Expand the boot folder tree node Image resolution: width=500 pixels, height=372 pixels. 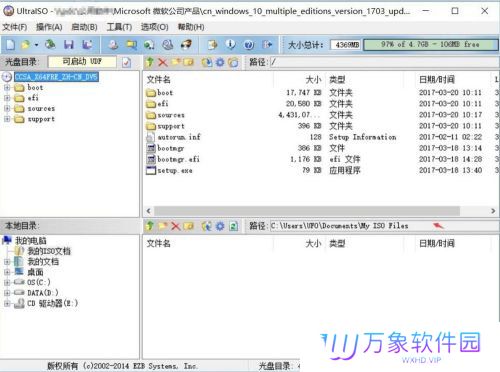point(7,88)
